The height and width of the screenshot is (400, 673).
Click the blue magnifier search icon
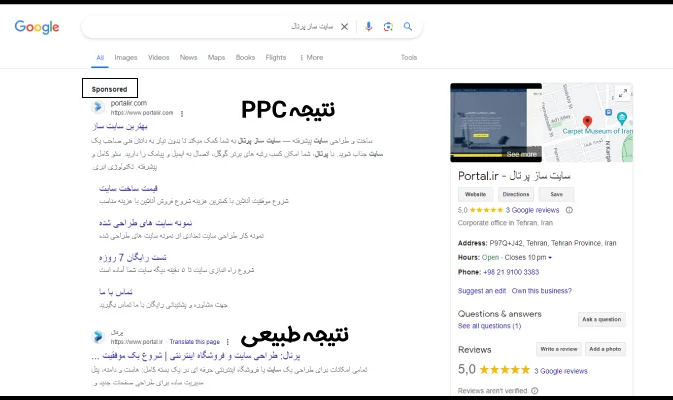(x=408, y=27)
